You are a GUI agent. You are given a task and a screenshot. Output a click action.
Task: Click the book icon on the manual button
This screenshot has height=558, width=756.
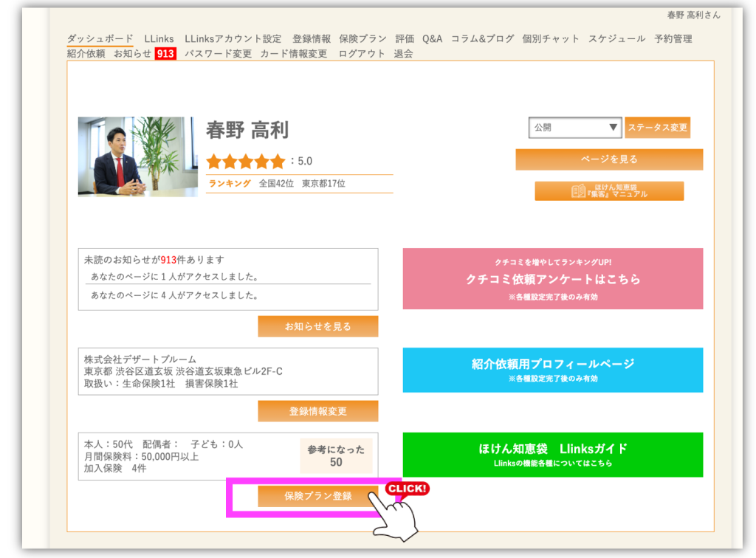578,191
